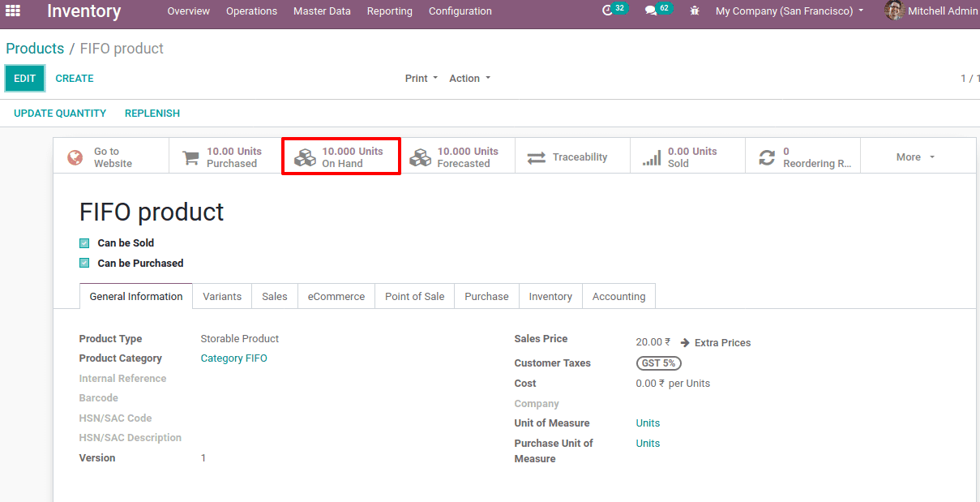
Task: Click the Inventory app title
Action: (83, 11)
